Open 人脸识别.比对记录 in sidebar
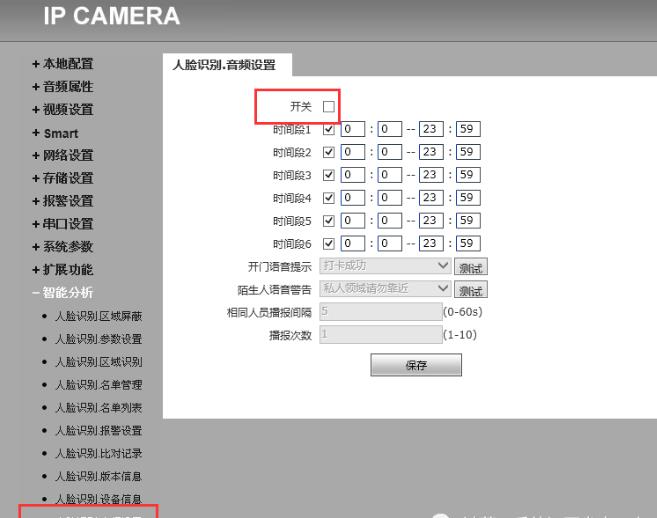 [x=98, y=453]
